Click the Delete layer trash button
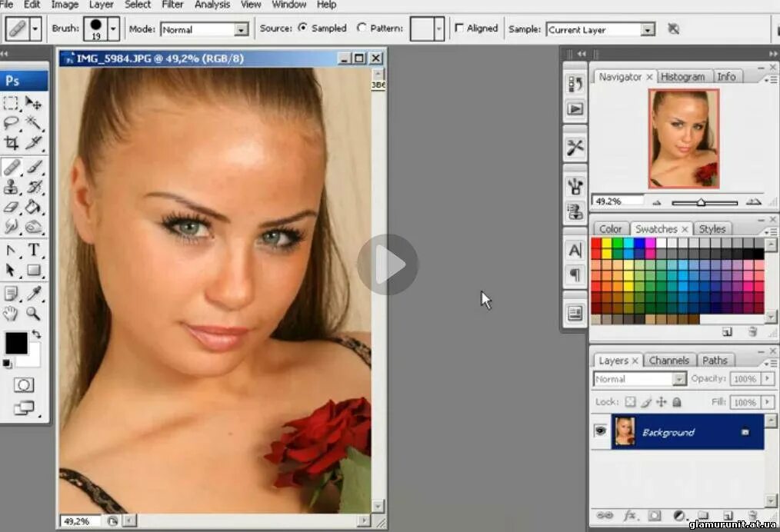Image resolution: width=780 pixels, height=532 pixels. point(753,516)
